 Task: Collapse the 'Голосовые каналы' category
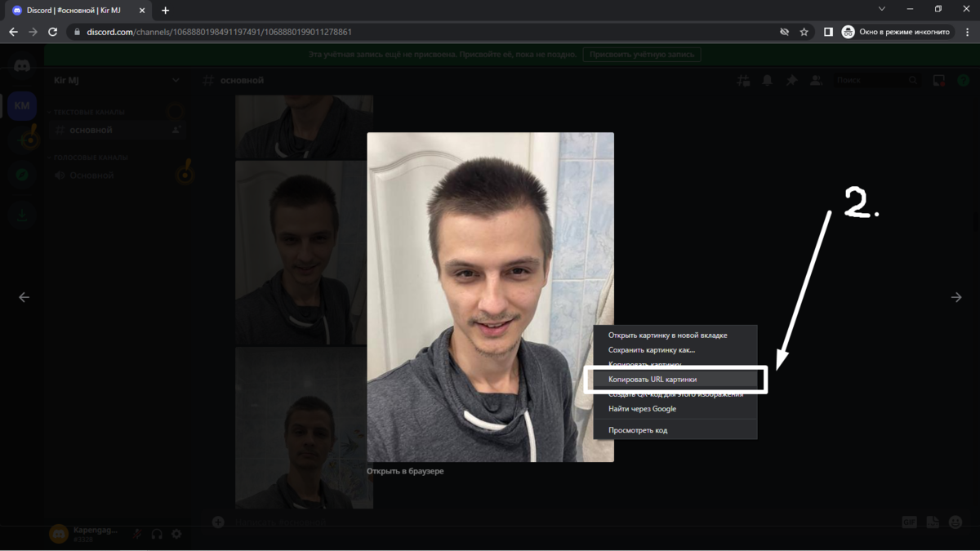point(88,158)
